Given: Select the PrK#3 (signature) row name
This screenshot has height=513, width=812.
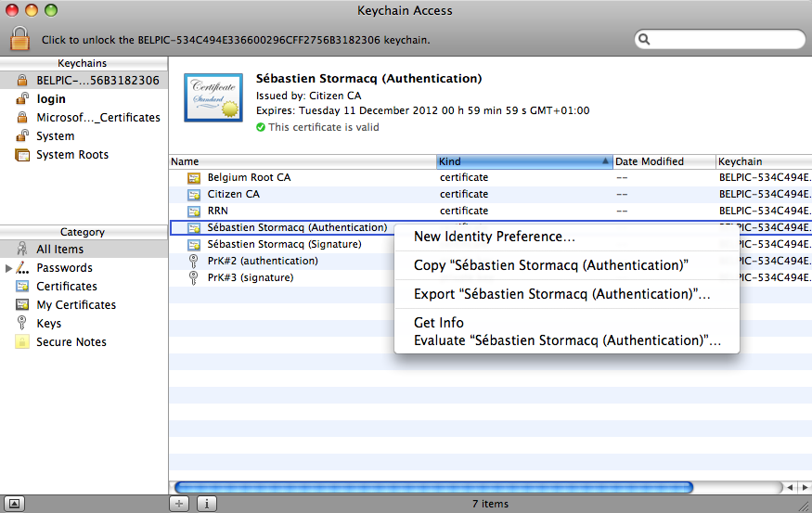Looking at the screenshot, I should point(251,277).
